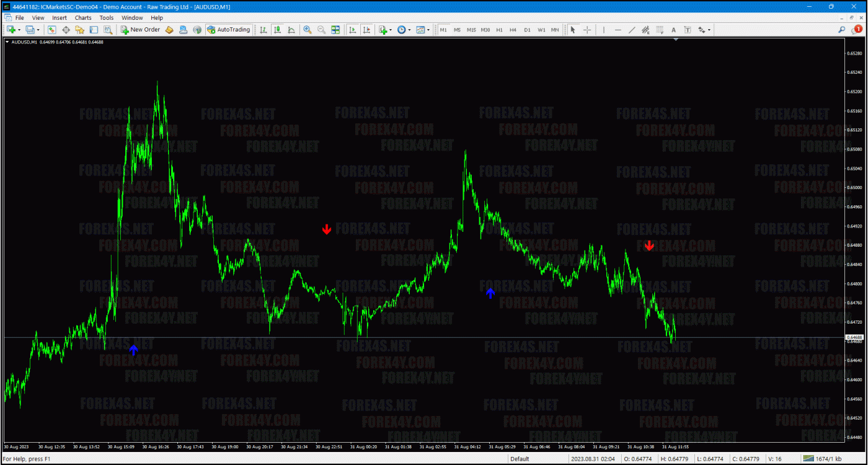Click the red down arrow near 31 Aug 10:38

pos(649,246)
